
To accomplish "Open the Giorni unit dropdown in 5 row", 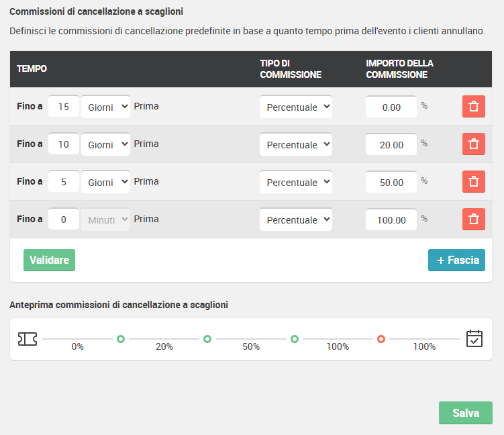I will point(106,182).
